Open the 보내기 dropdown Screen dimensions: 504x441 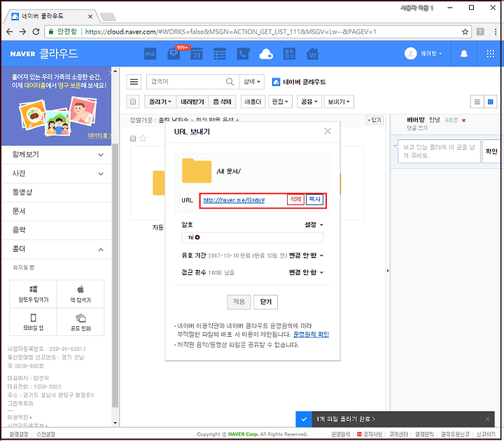coord(339,101)
